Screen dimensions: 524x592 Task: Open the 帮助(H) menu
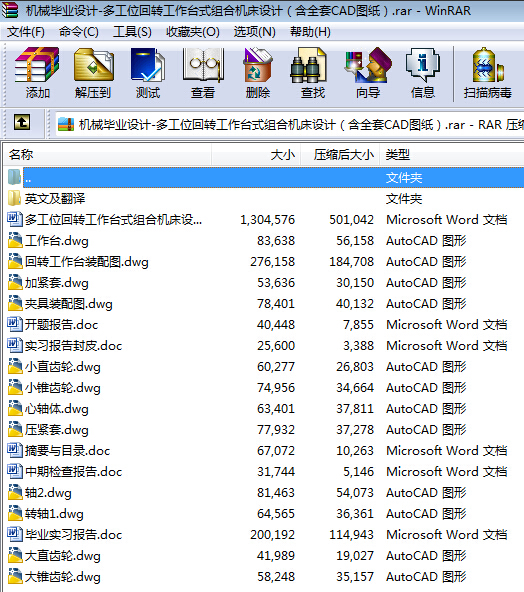310,32
